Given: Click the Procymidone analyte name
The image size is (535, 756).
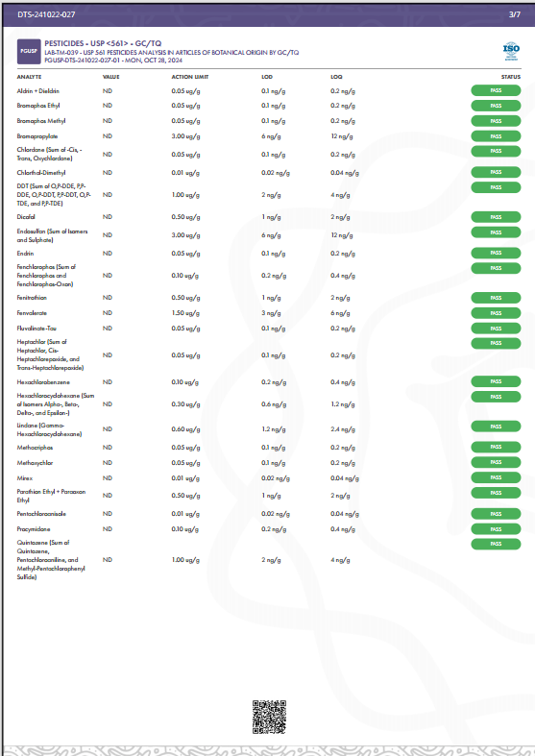Looking at the screenshot, I should (34, 529).
